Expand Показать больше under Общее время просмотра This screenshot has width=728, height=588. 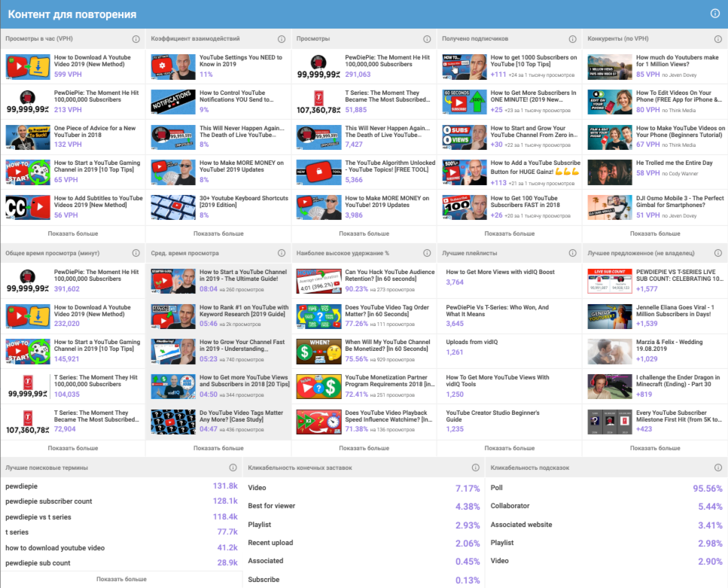(73, 448)
